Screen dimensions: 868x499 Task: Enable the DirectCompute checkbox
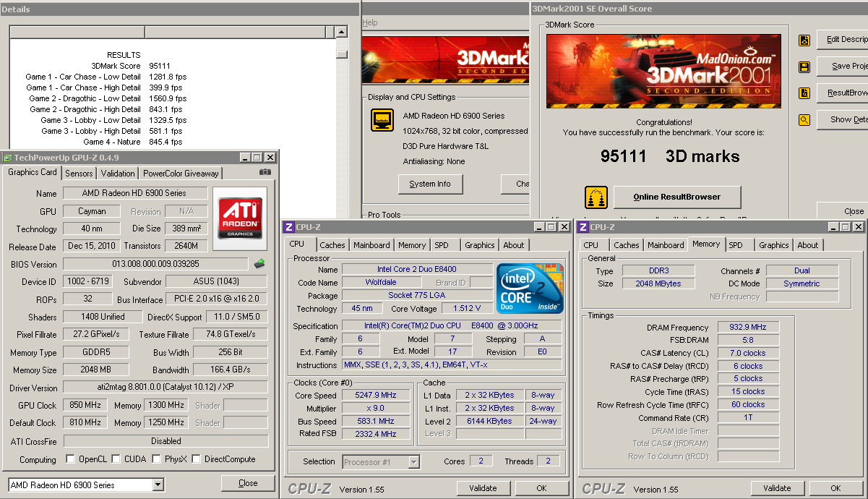point(197,459)
